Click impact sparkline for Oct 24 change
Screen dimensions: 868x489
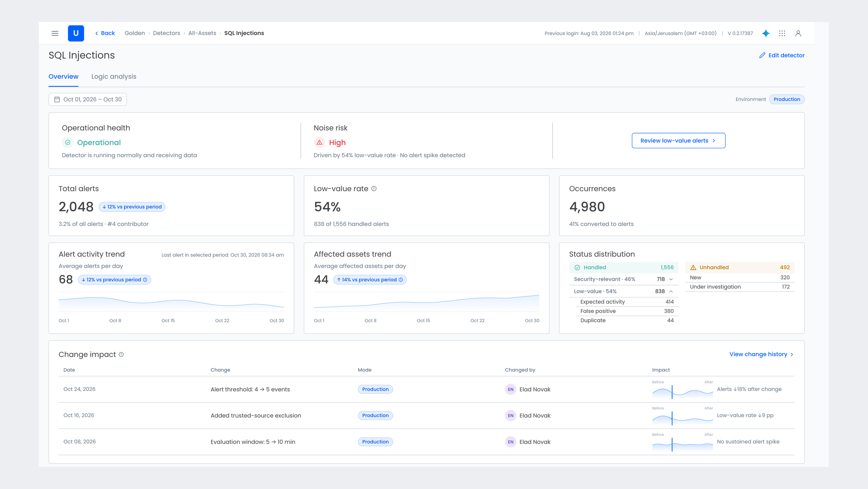click(x=682, y=392)
